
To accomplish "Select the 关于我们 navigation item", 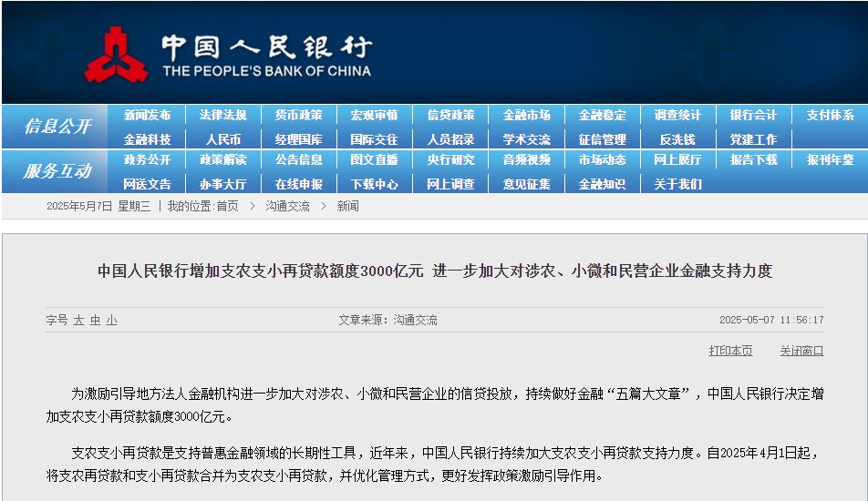I will click(677, 184).
